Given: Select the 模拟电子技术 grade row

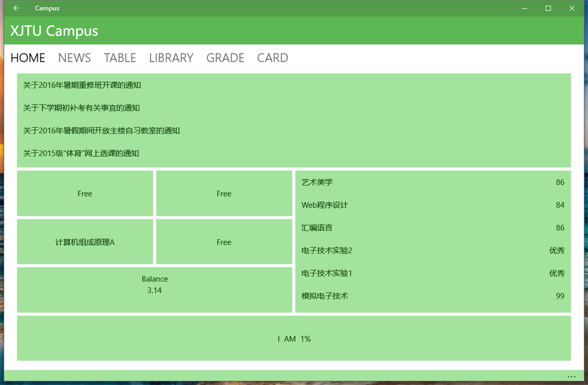Looking at the screenshot, I should (x=433, y=296).
